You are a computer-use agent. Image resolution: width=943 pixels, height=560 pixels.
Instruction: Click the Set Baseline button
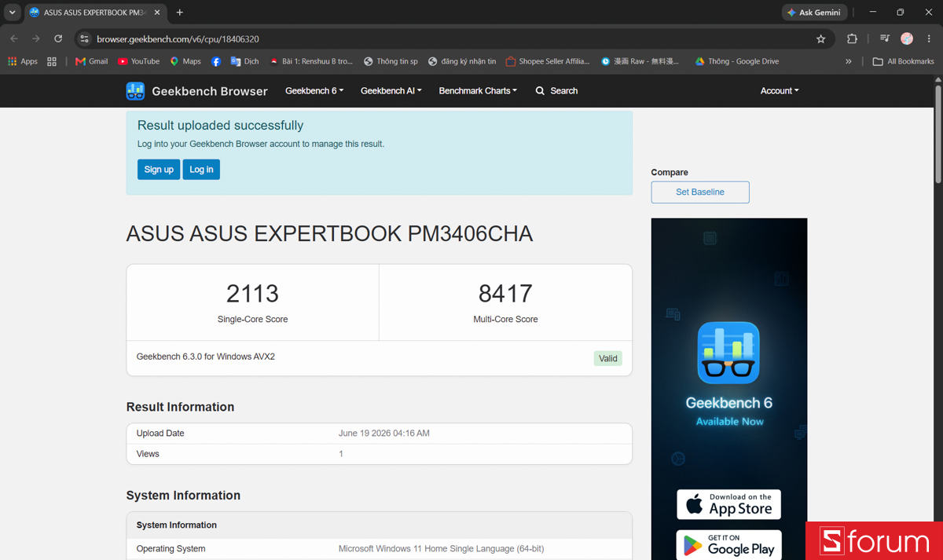[x=700, y=192]
